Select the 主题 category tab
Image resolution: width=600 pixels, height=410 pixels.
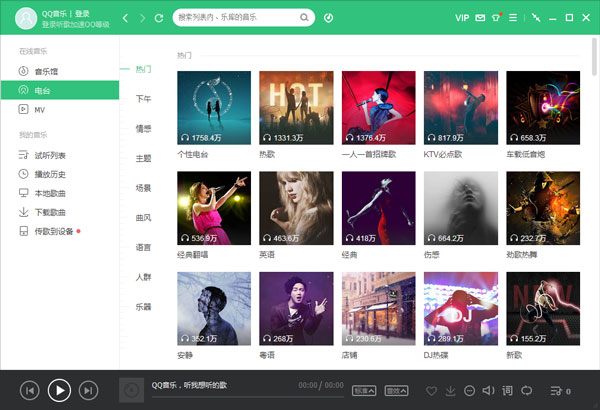[143, 158]
